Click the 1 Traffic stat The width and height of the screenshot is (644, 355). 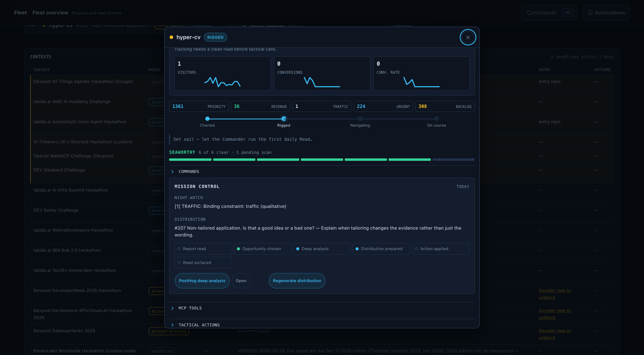pos(322,106)
